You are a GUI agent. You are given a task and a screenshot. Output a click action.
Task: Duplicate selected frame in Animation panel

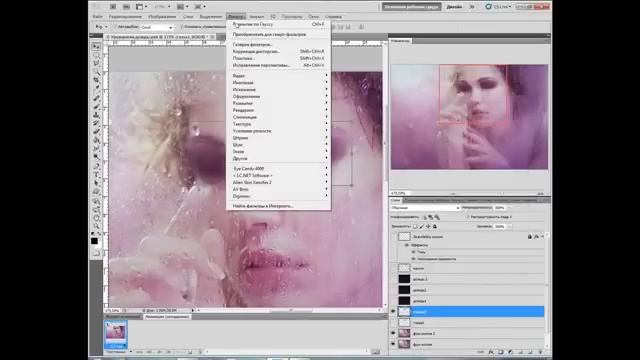tap(190, 352)
